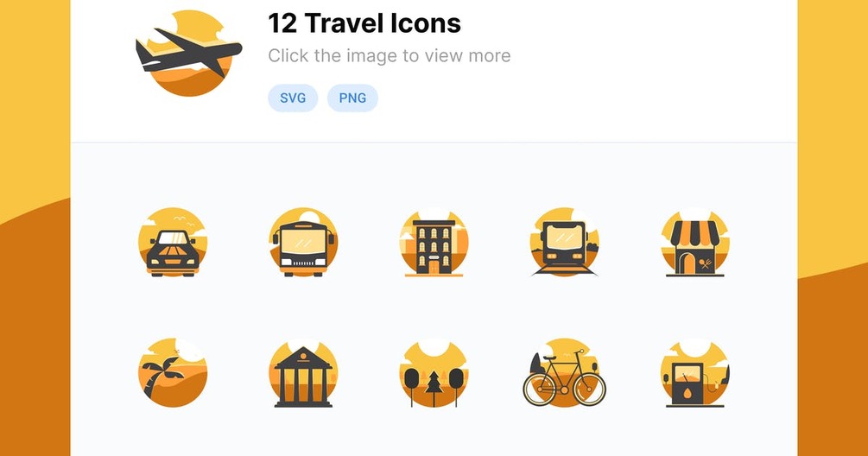Choose the hotel building icon
Screen dimensions: 868x456
tap(434, 243)
